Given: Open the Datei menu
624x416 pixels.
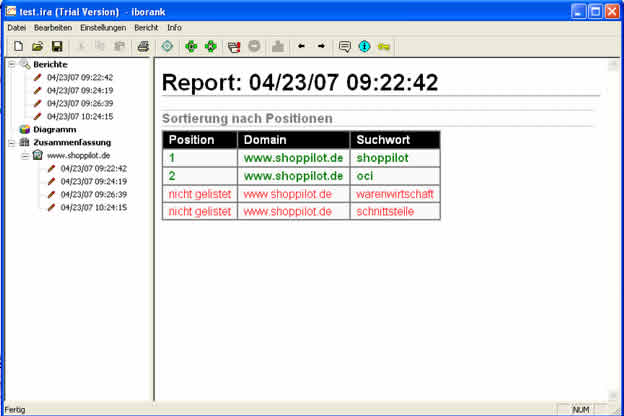Looking at the screenshot, I should click(17, 28).
